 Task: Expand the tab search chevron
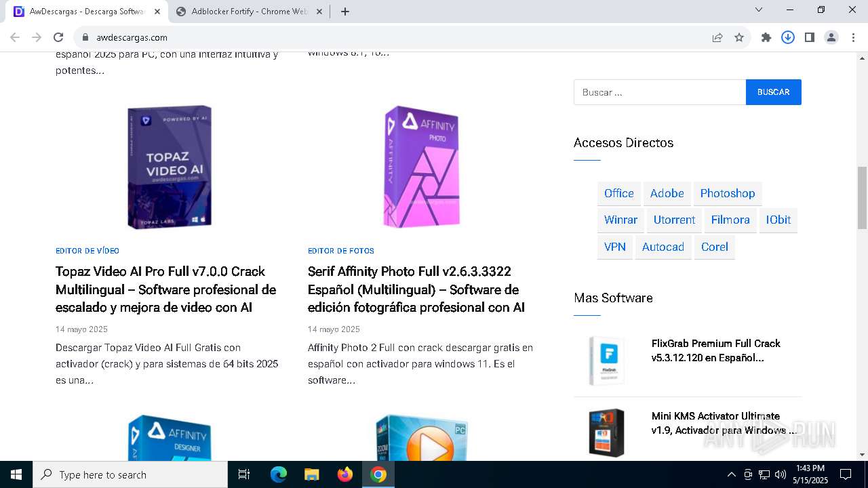coord(759,9)
